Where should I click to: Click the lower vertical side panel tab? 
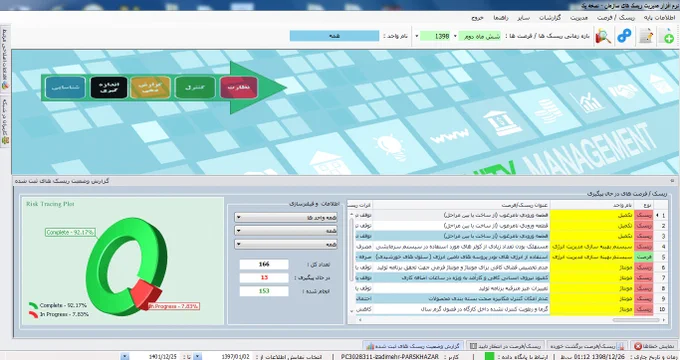[x=5, y=121]
